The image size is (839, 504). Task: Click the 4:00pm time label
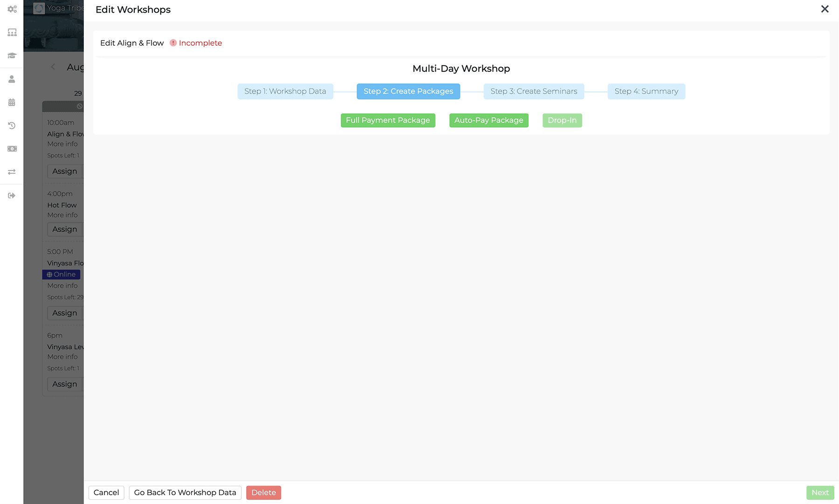click(x=60, y=194)
